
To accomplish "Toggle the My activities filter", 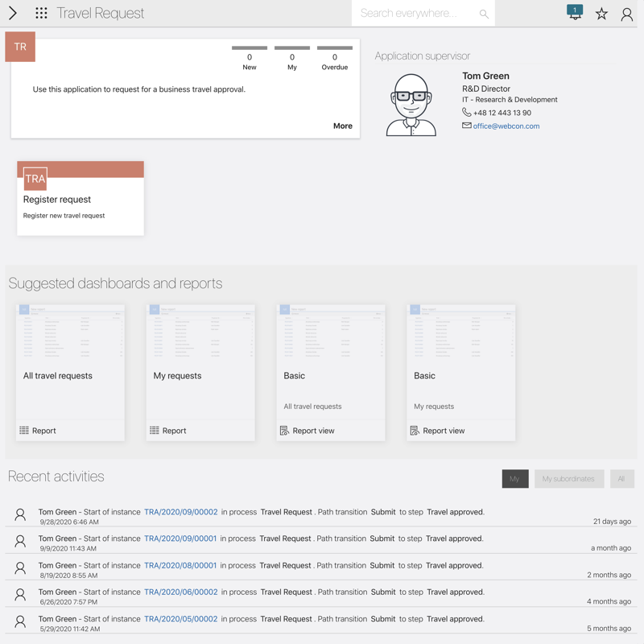I will point(514,479).
